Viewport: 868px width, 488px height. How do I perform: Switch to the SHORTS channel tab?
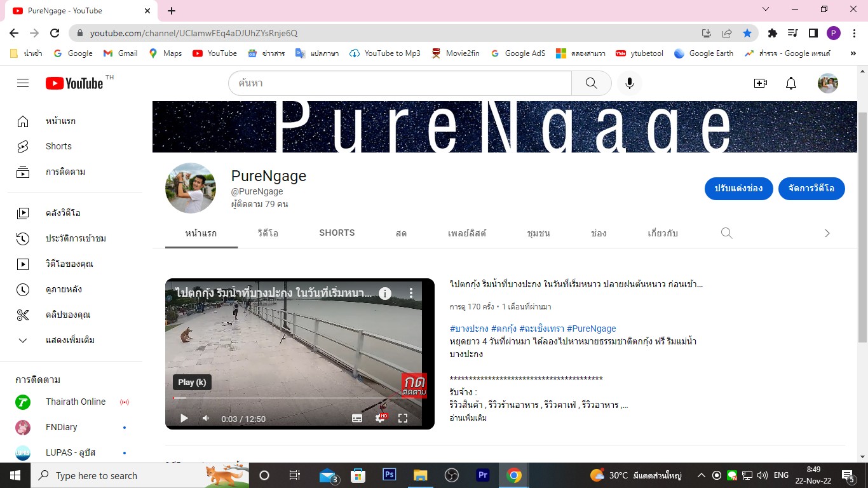(337, 233)
